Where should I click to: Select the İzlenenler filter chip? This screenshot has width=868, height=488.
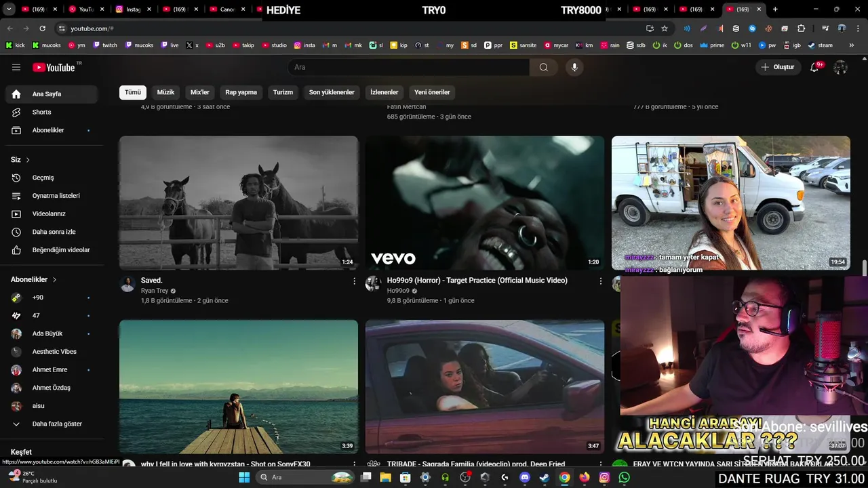384,92
